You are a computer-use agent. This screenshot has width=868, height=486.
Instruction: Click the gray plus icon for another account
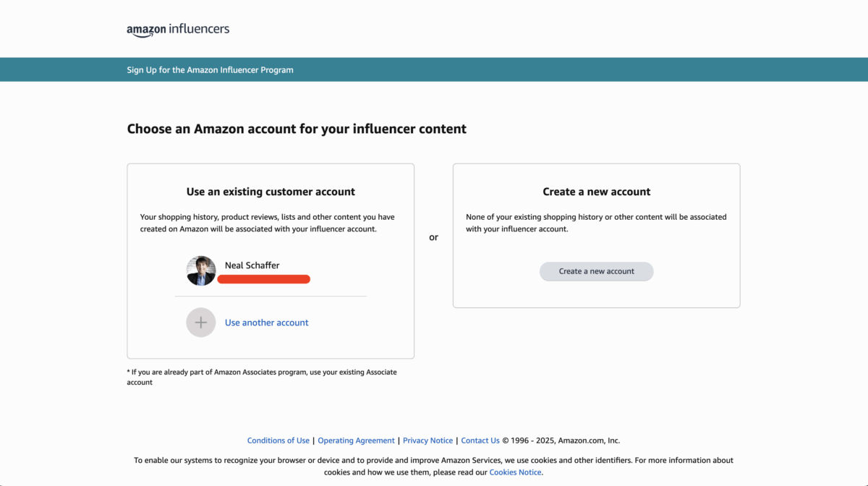pyautogui.click(x=201, y=323)
